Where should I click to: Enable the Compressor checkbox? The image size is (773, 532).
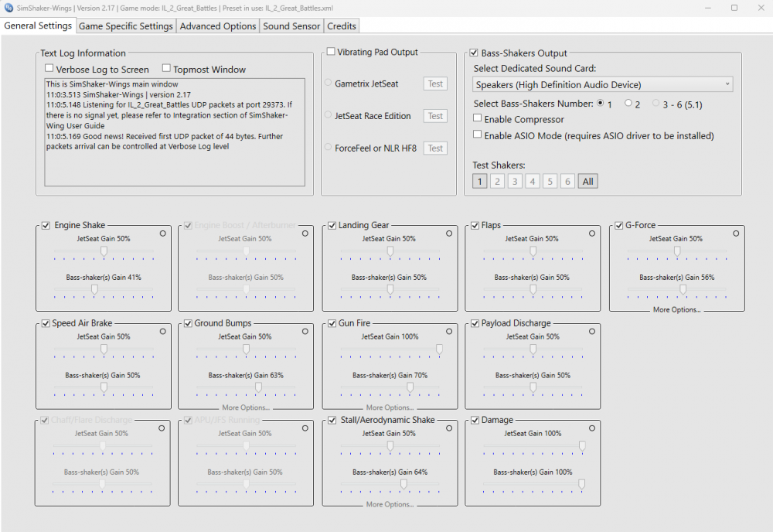pos(478,118)
